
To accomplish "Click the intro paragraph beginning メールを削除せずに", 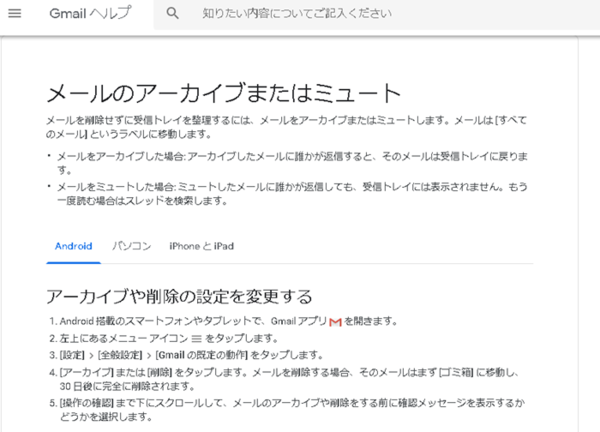I will 286,127.
